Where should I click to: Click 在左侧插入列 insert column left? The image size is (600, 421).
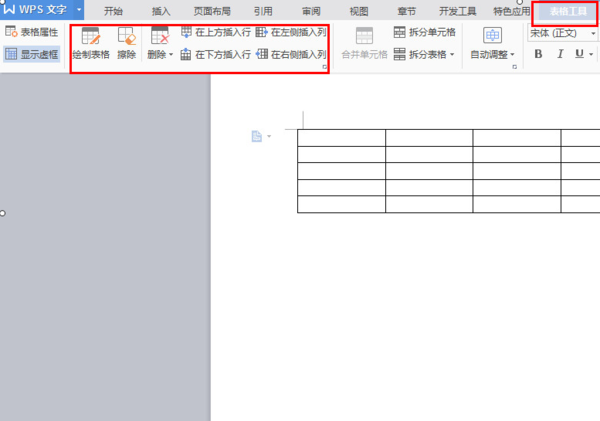(x=291, y=32)
